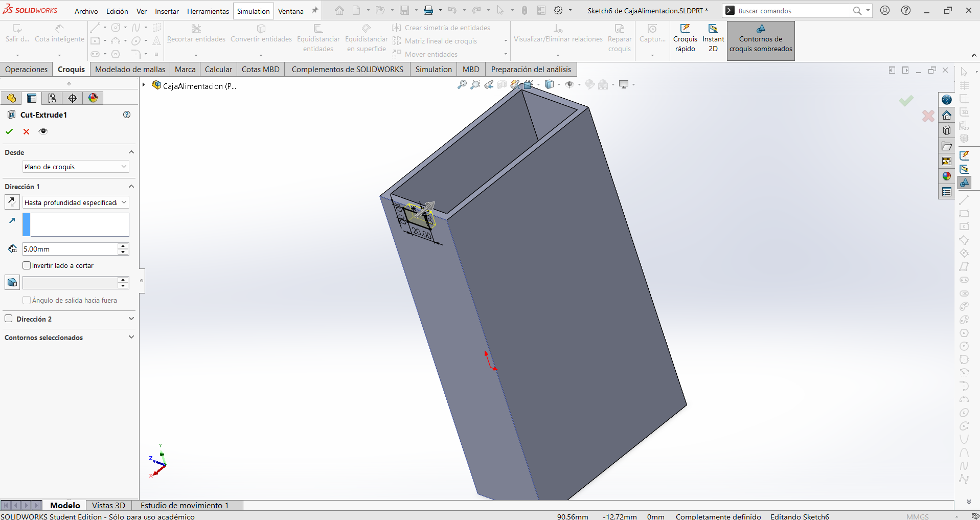Cancel Cut-Extrude1 with the red X
This screenshot has height=520, width=980.
coord(27,131)
